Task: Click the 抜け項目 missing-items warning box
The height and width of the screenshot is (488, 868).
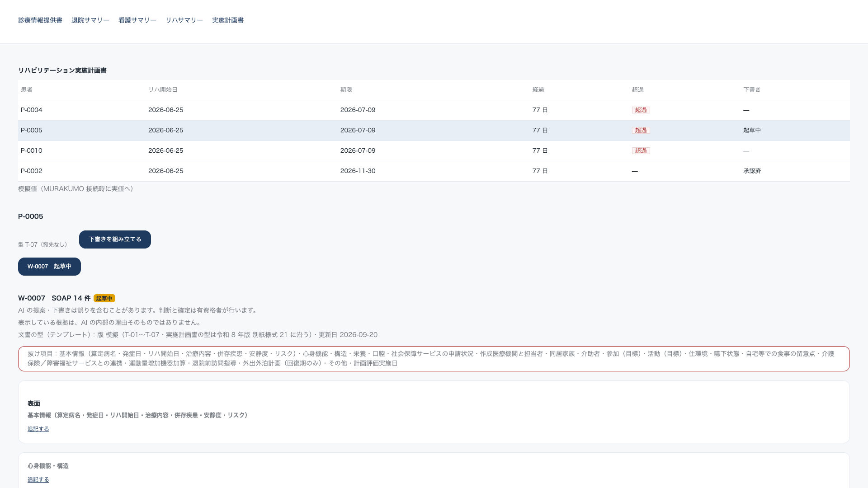Action: pyautogui.click(x=434, y=359)
